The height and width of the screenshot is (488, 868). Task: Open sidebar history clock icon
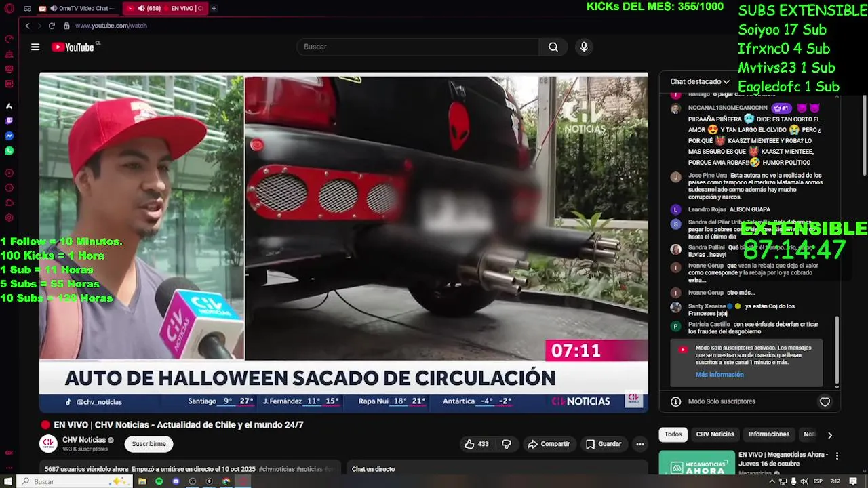pos(9,188)
